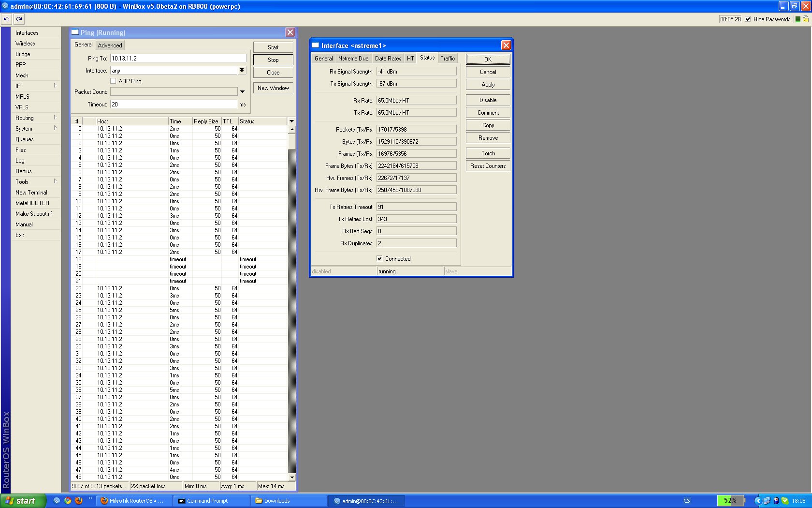Click the Redo arrow icon in toolbar
The image size is (812, 508).
[x=19, y=19]
